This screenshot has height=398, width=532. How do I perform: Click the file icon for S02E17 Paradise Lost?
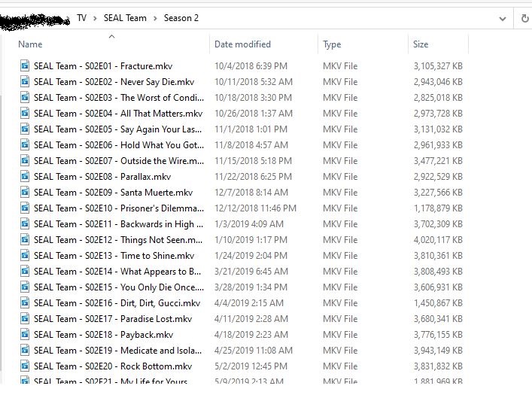point(25,318)
